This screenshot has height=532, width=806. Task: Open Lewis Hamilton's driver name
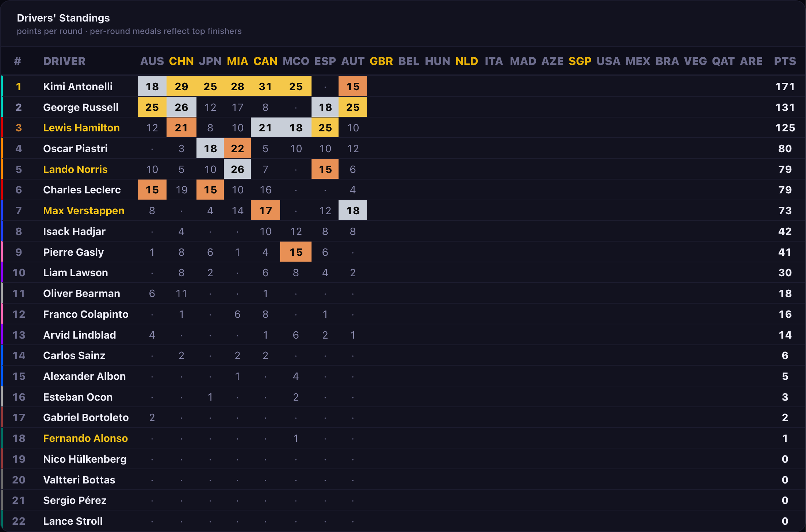tap(81, 128)
